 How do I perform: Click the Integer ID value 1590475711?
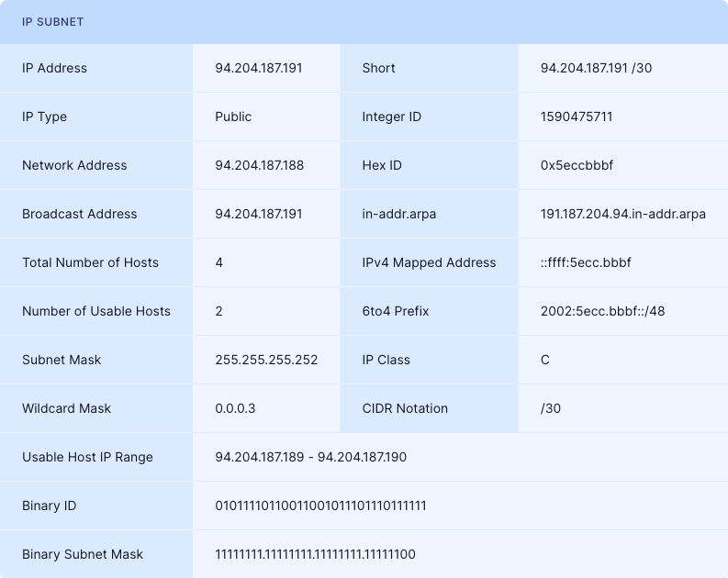click(577, 117)
